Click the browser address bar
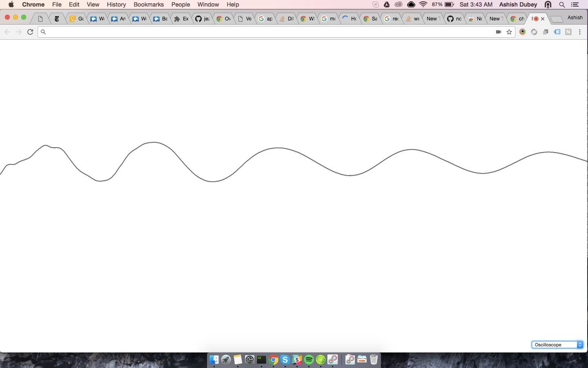This screenshot has height=368, width=588. (x=269, y=32)
